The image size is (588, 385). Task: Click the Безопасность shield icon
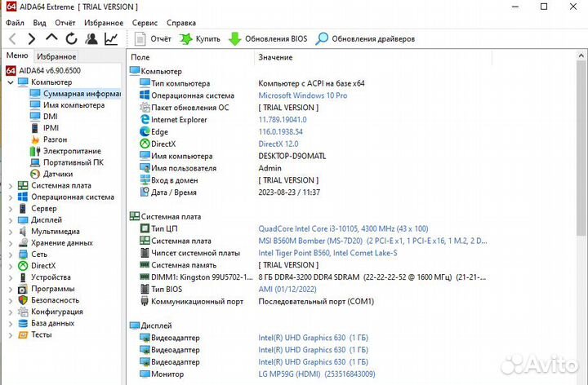[x=23, y=300]
